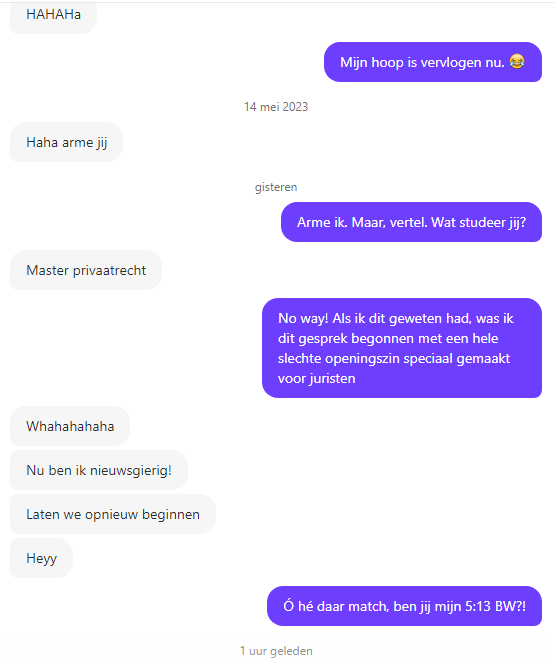Click the '5:13 BW?!' purple message

405,606
